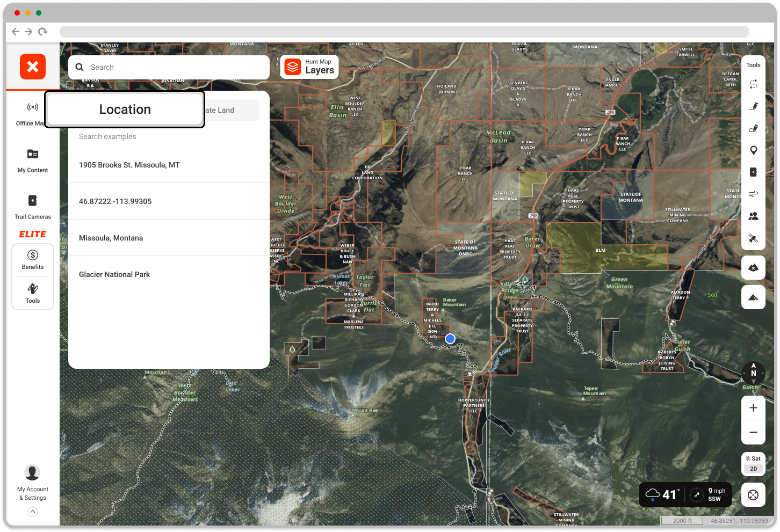Click the browser forward arrow
The width and height of the screenshot is (780, 532).
[28, 32]
